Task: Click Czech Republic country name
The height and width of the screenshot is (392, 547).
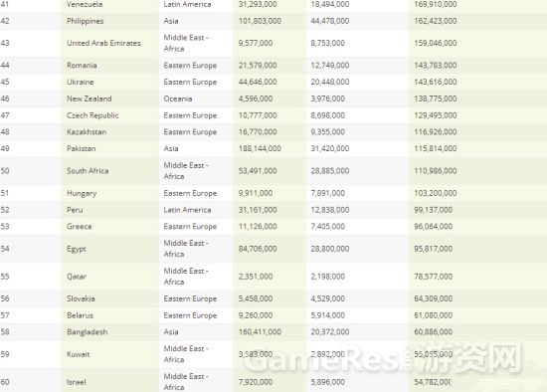Action: tap(92, 115)
